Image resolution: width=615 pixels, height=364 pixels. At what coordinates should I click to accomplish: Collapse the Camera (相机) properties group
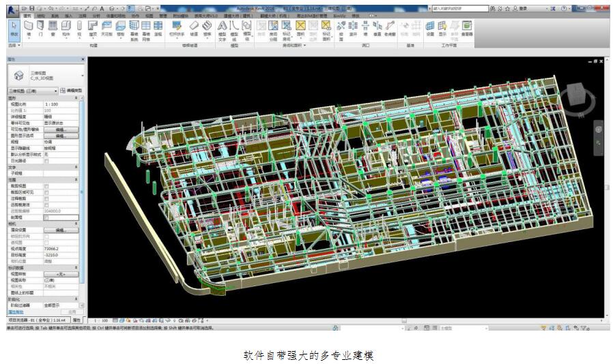click(x=76, y=224)
